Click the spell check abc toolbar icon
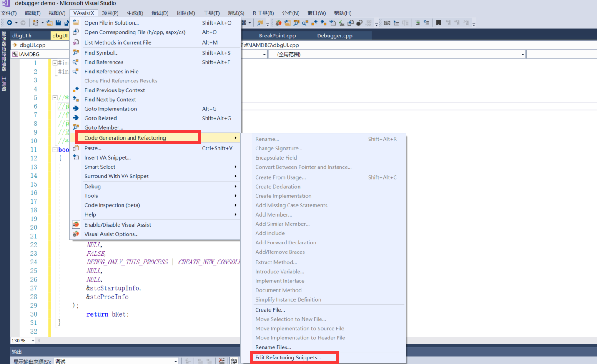597x364 pixels. pyautogui.click(x=341, y=23)
